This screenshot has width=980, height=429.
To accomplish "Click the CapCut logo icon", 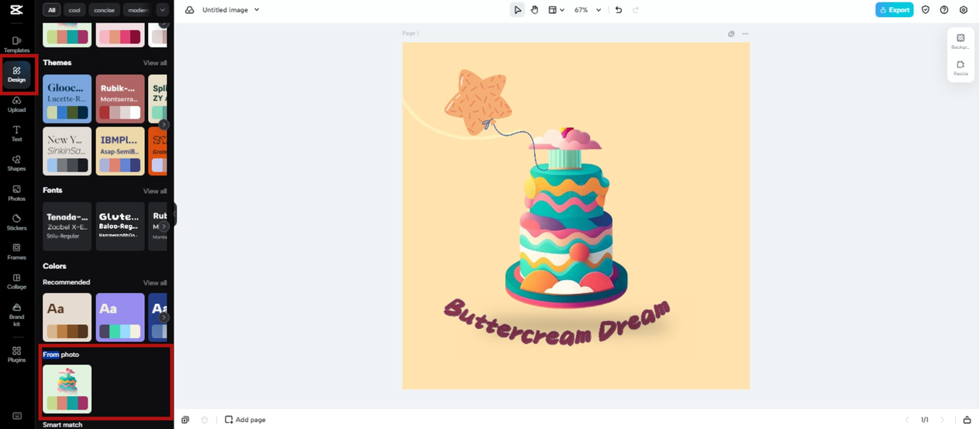I will 16,10.
